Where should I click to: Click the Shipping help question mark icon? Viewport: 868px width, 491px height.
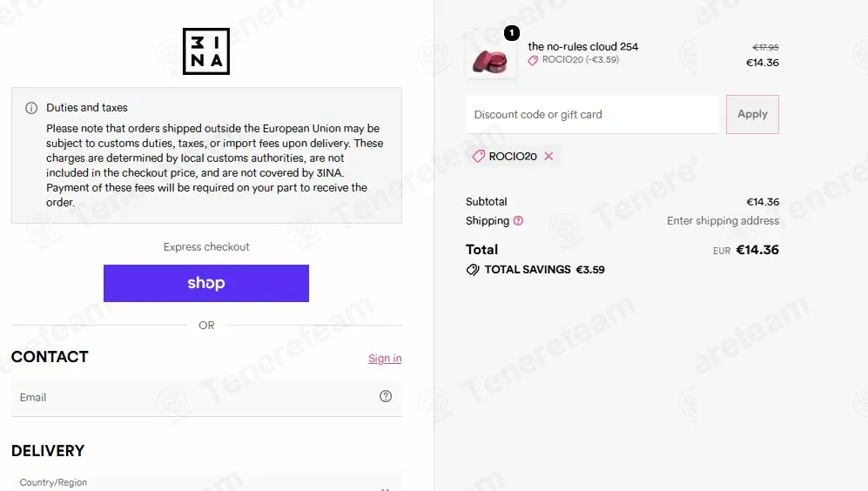pyautogui.click(x=518, y=221)
